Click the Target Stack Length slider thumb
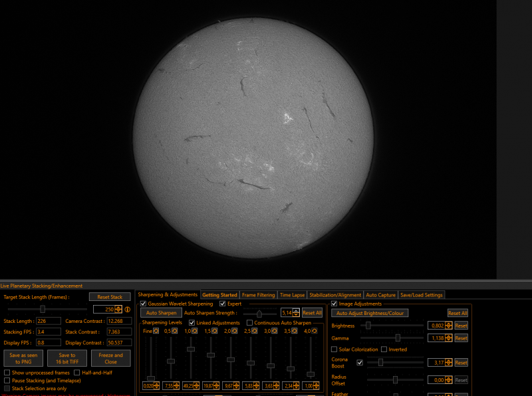 coord(43,309)
